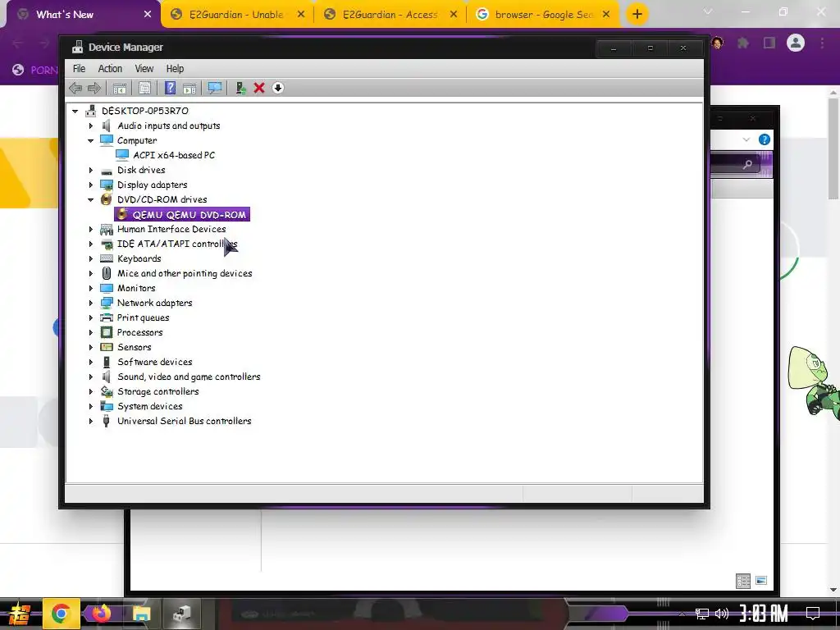Open File Explorer from the taskbar

[x=141, y=614]
